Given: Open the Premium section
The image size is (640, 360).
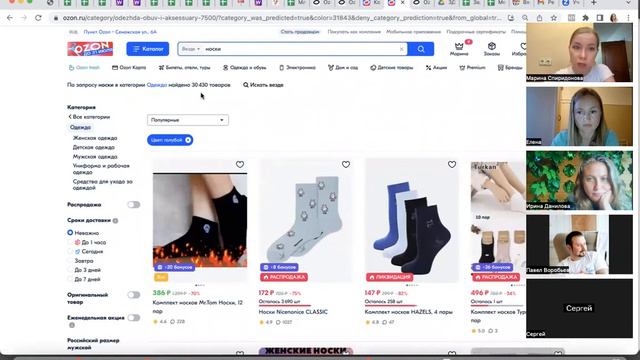Looking at the screenshot, I should coord(472,68).
